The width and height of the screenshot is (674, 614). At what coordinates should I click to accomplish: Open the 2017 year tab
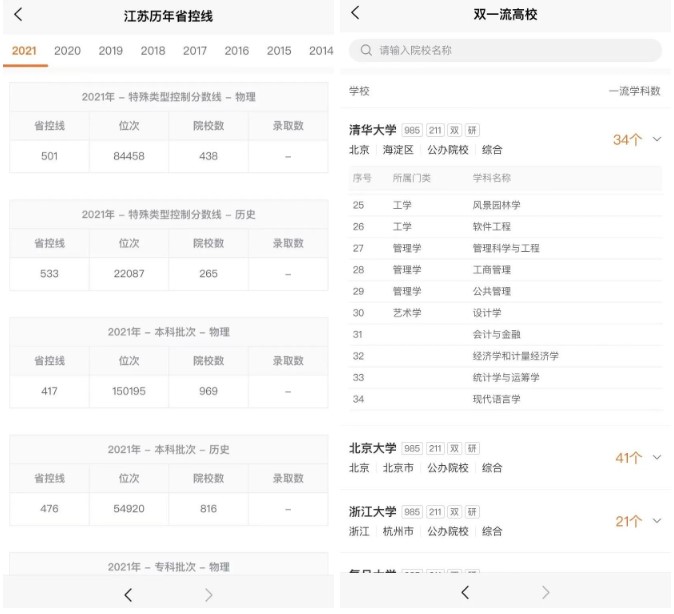coord(195,51)
